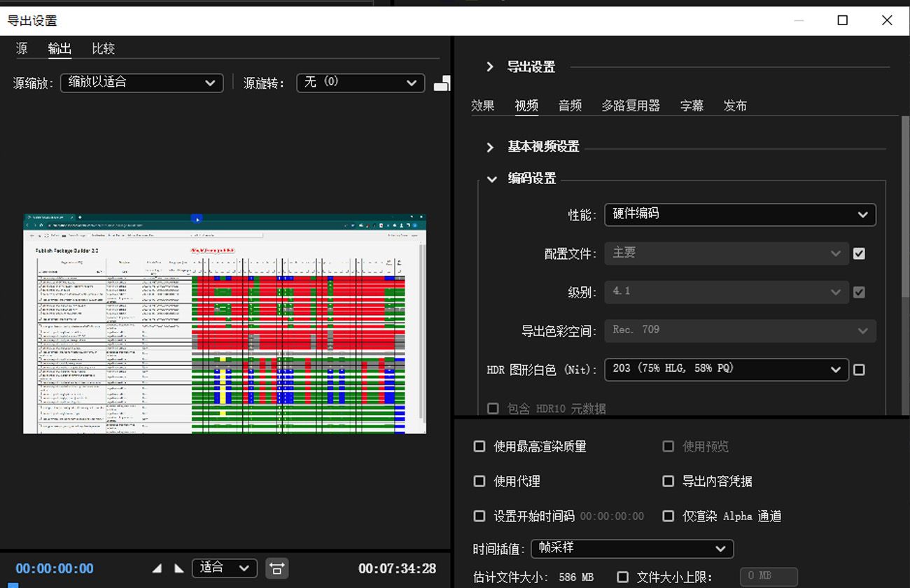Switch to the 音频 tab
The height and width of the screenshot is (588, 910).
pos(570,105)
